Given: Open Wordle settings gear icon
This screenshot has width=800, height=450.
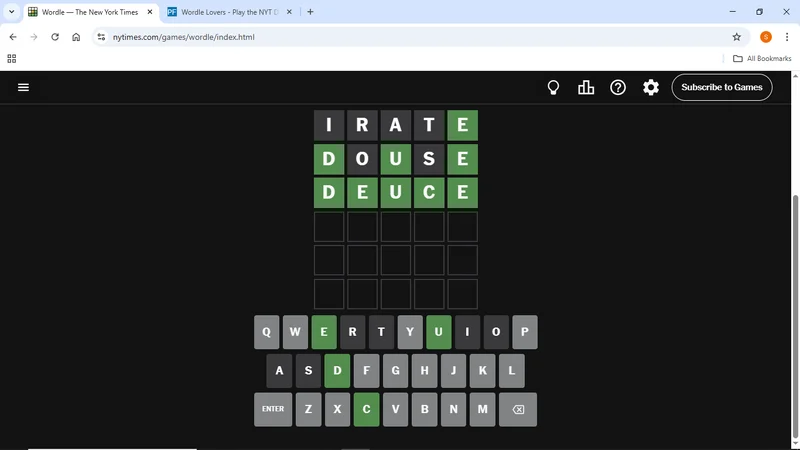Looking at the screenshot, I should (651, 87).
